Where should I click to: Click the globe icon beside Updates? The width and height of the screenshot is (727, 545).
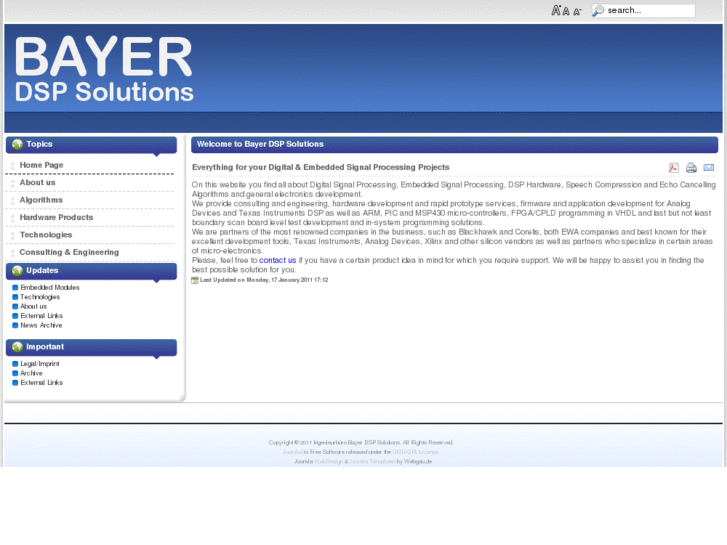point(17,270)
